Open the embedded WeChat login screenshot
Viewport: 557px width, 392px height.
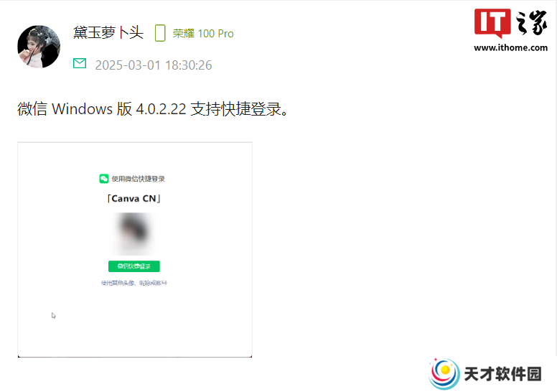135,249
